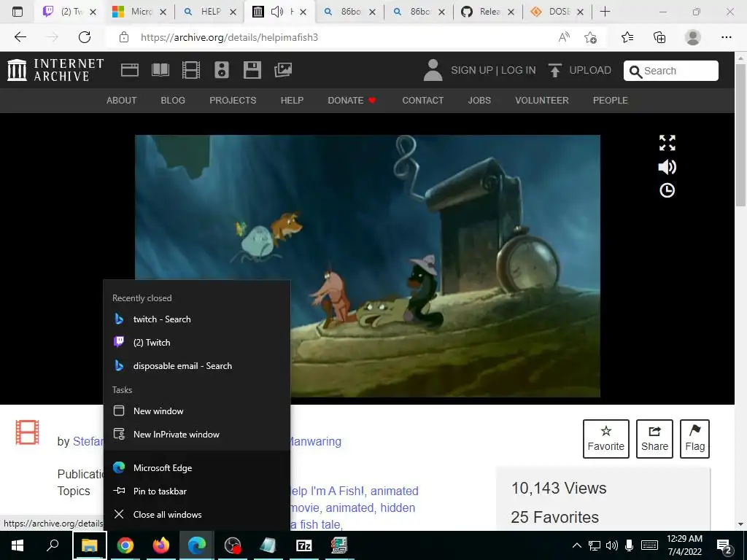Open the Internet Archive texts book icon

click(x=160, y=70)
